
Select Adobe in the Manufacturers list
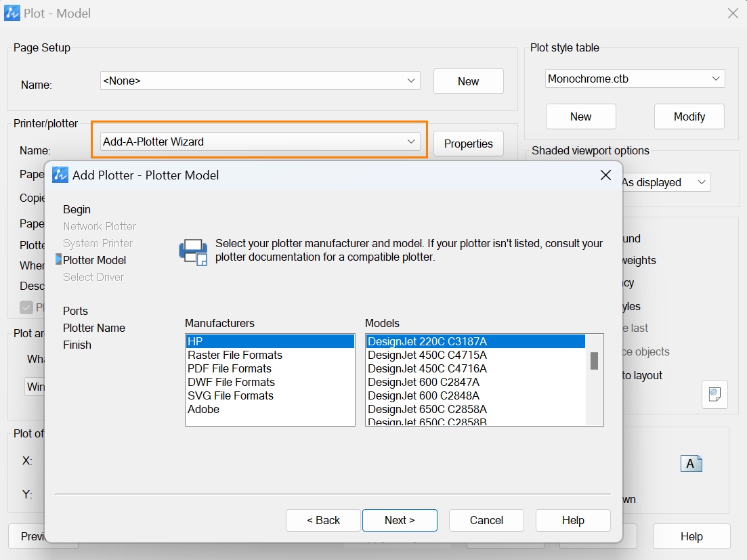tap(270, 410)
